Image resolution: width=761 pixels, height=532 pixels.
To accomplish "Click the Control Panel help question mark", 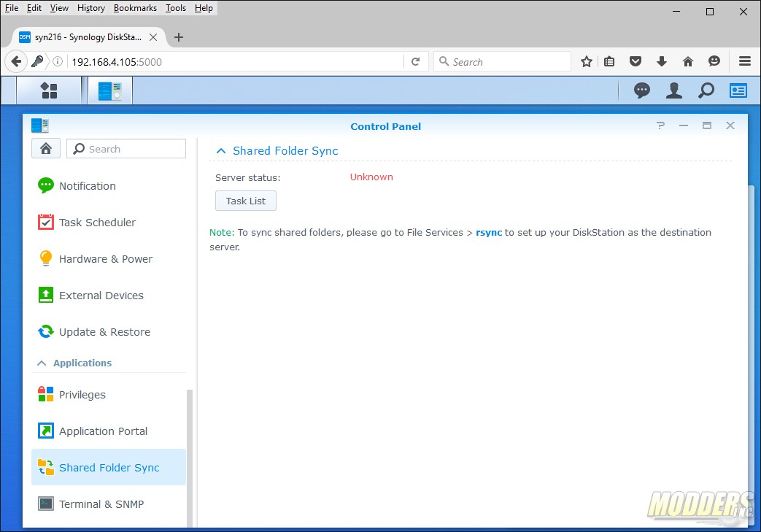I will 660,126.
